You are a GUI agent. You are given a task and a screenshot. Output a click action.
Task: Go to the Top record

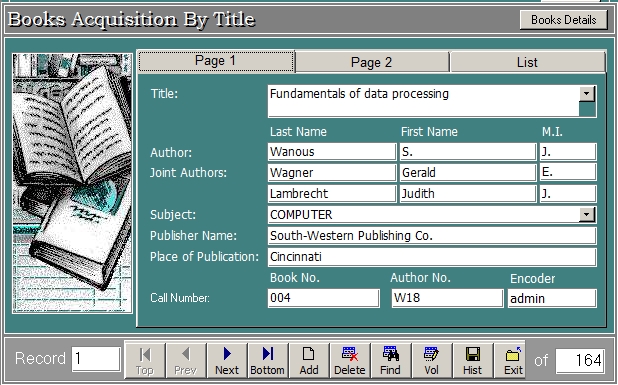[145, 361]
